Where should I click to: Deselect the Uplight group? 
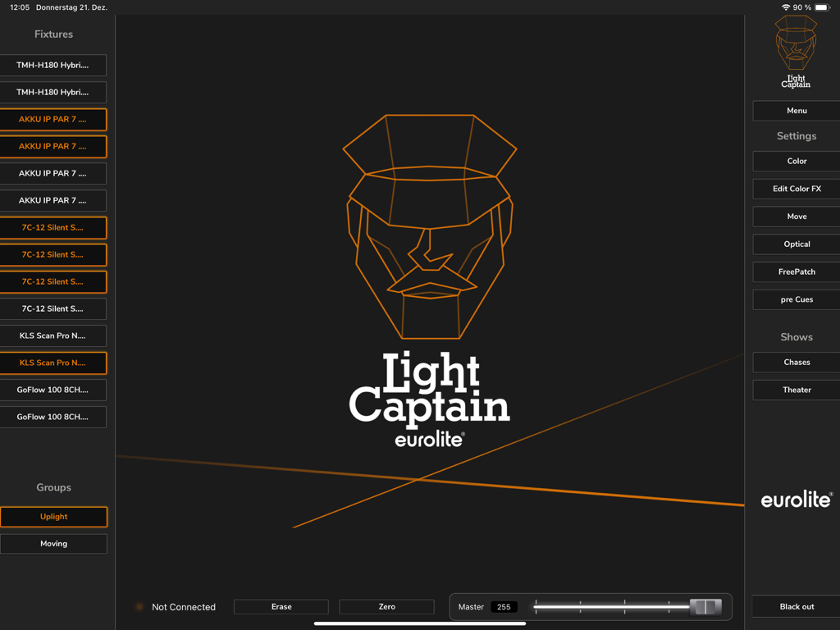53,517
